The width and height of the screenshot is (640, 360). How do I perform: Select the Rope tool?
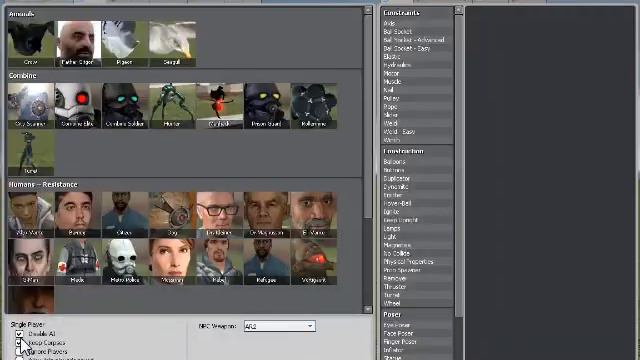point(417,107)
